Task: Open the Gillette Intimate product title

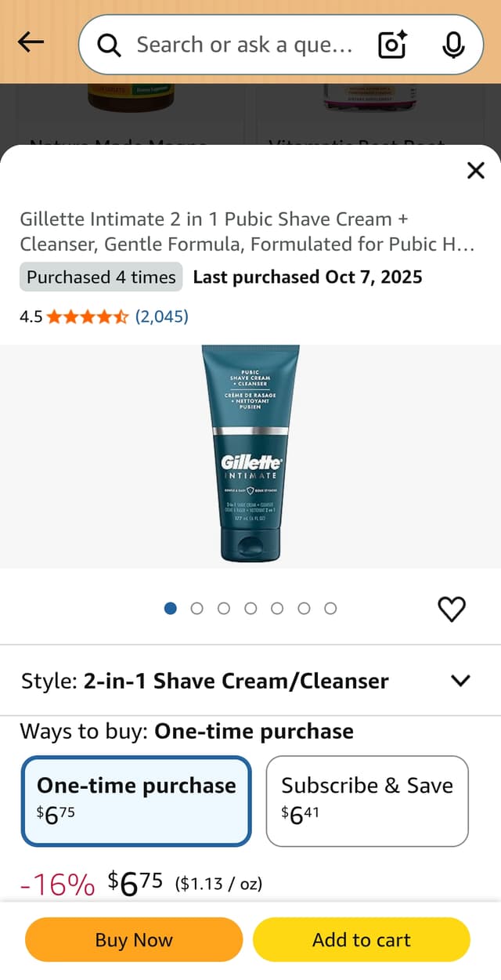Action: [247, 231]
